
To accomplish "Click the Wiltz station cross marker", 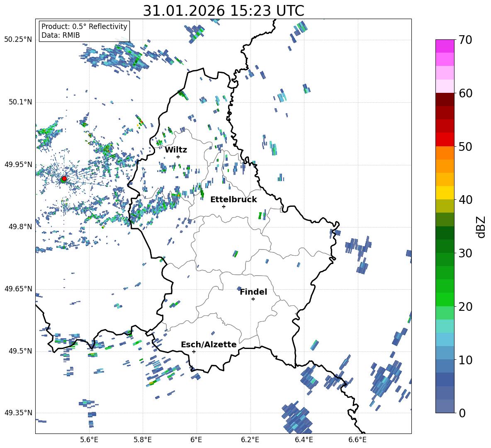I will (x=178, y=157).
